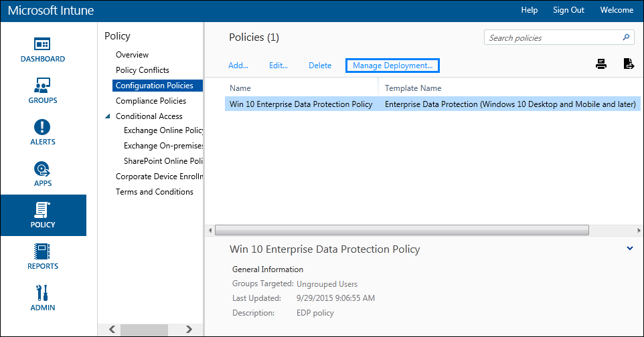This screenshot has height=337, width=644.
Task: Click the Manage Deployment link
Action: tap(392, 66)
